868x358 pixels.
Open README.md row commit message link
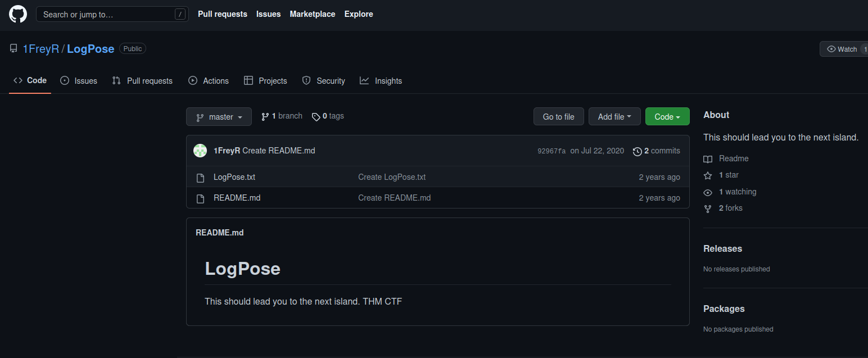(x=395, y=198)
